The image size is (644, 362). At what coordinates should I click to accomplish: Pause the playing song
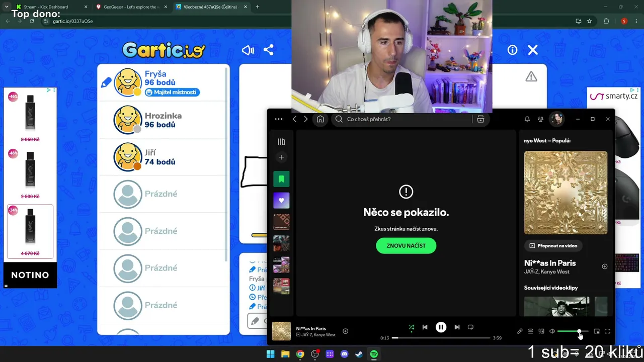click(441, 327)
